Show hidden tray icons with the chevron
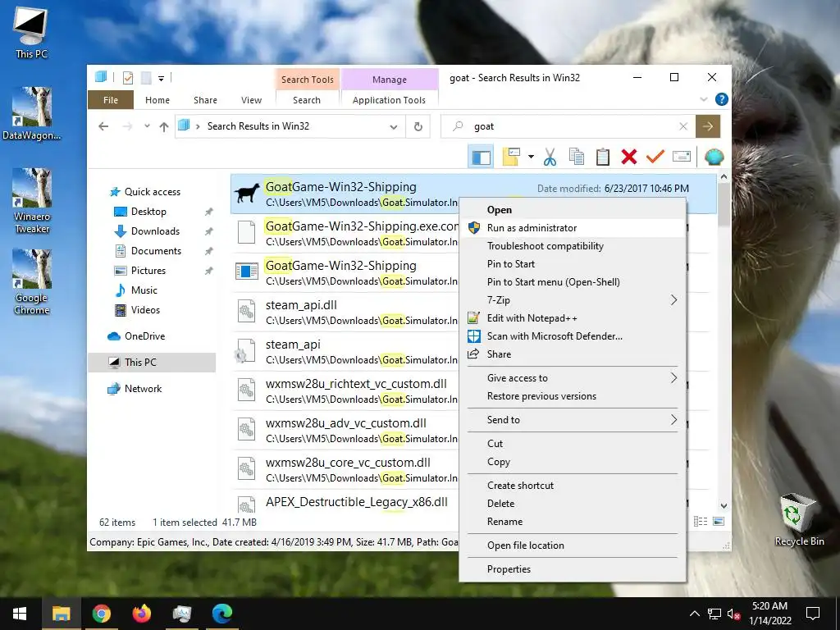840x630 pixels. (694, 614)
